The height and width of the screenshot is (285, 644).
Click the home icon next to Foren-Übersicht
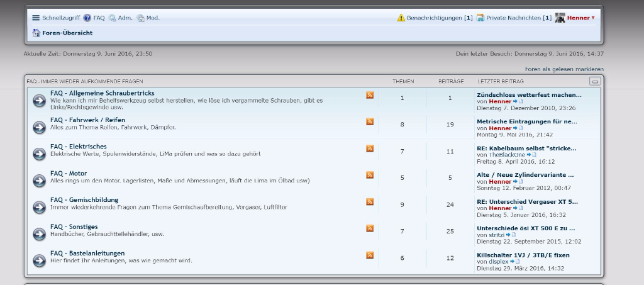coord(36,33)
